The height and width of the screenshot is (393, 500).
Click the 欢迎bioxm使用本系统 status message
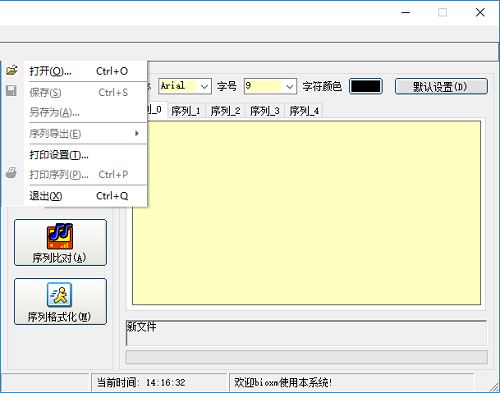click(352, 382)
